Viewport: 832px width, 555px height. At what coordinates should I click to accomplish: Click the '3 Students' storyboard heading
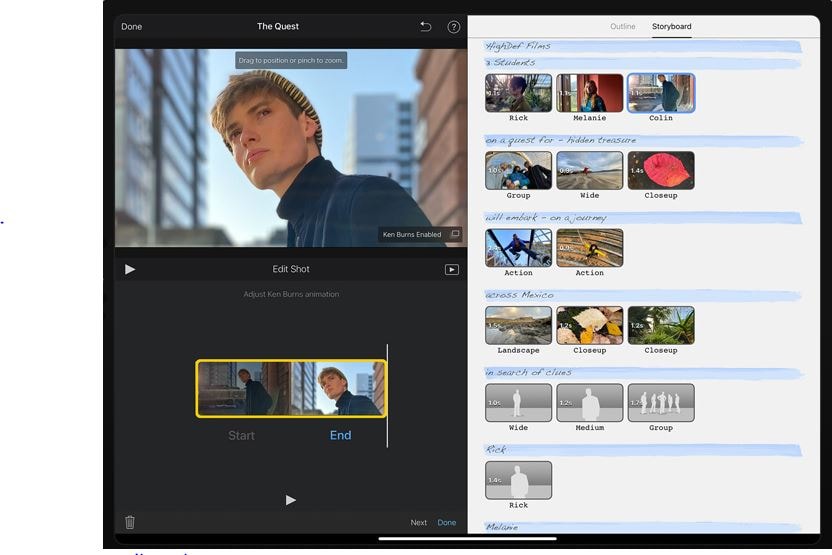[x=510, y=63]
